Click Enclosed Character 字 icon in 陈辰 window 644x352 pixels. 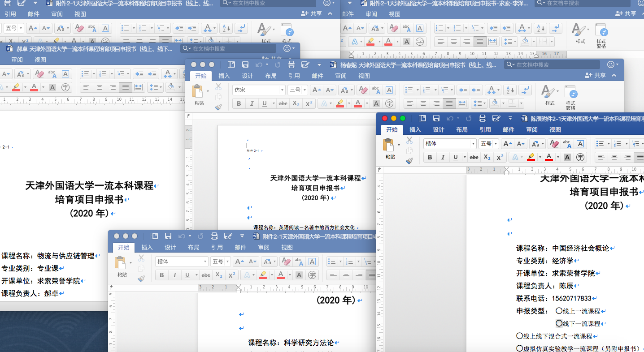580,157
